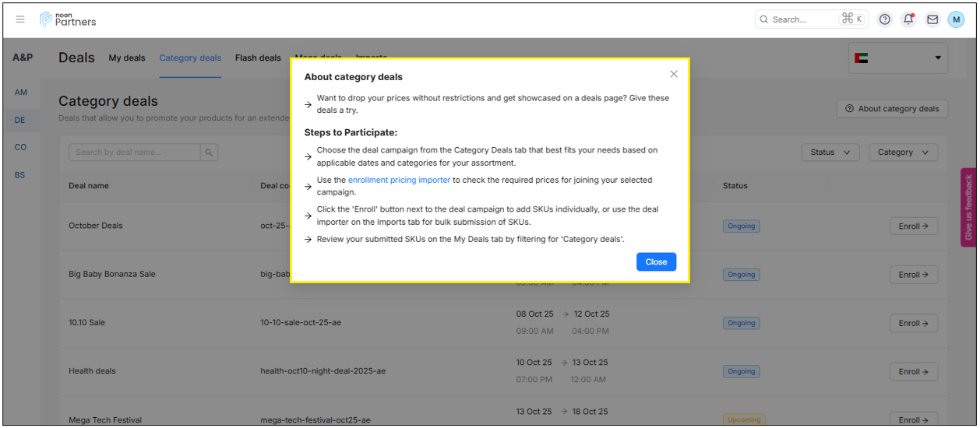Screen dimensions: 980x428
Task: Click the Noon Partners logo
Action: (x=68, y=19)
